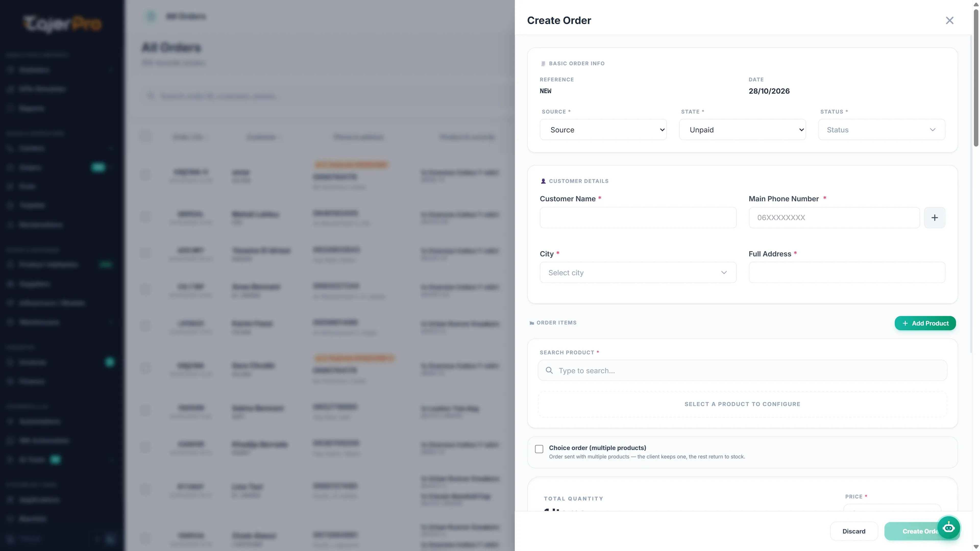Open the State dropdown showing Unpaid
The width and height of the screenshot is (980, 551).
pyautogui.click(x=742, y=130)
